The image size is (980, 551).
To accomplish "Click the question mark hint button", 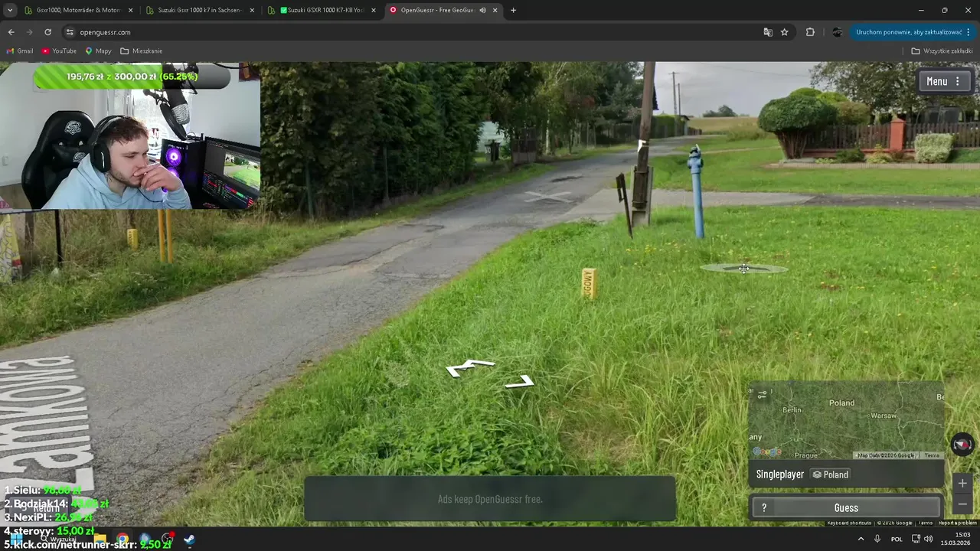I will pos(764,508).
